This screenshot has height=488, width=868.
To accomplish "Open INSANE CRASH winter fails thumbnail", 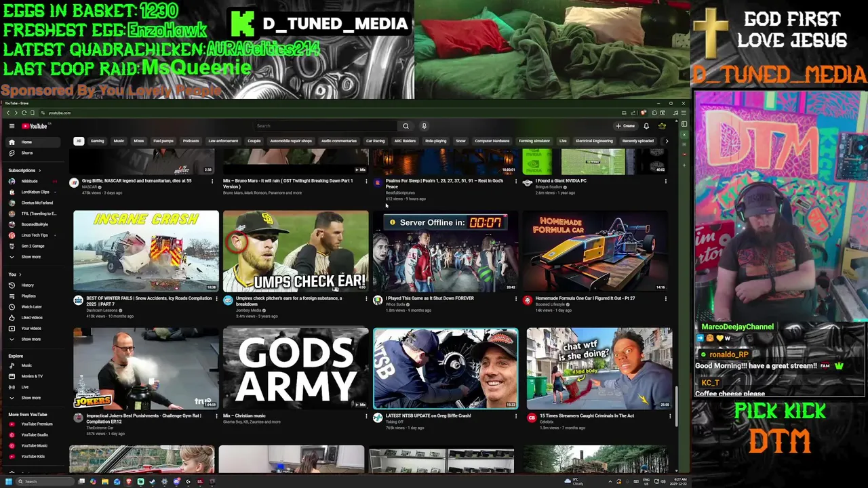I will [146, 251].
